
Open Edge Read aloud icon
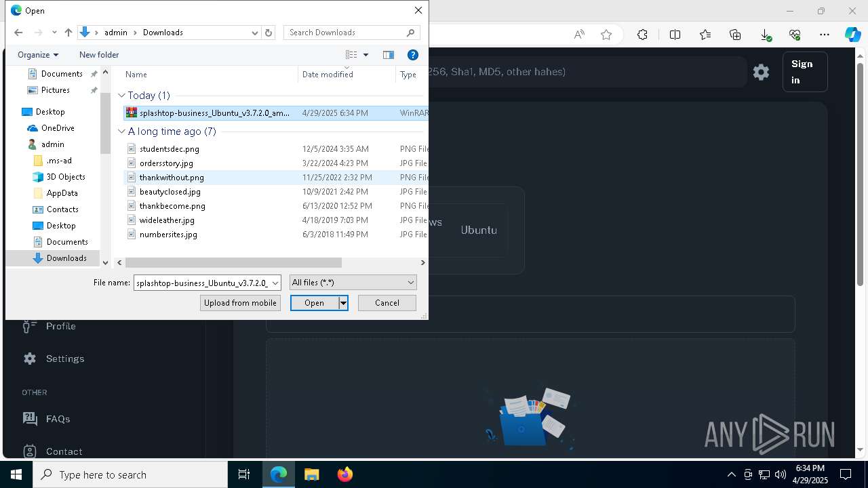(578, 35)
